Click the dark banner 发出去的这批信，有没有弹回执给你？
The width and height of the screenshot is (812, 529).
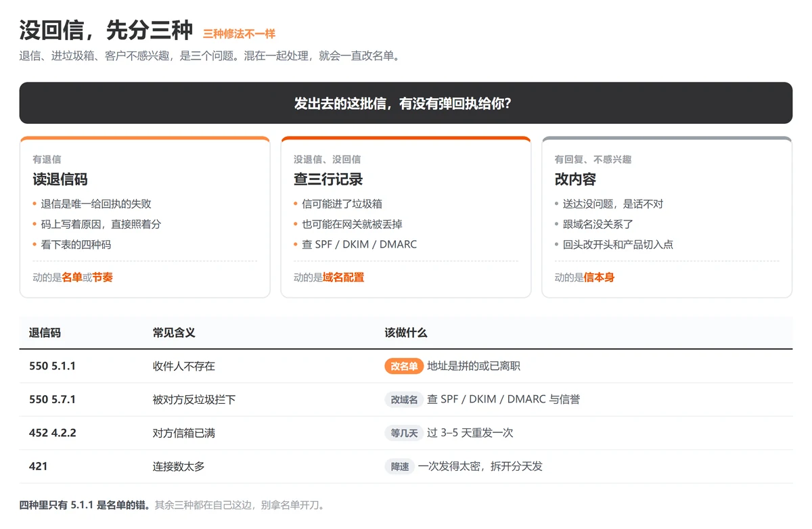[405, 103]
